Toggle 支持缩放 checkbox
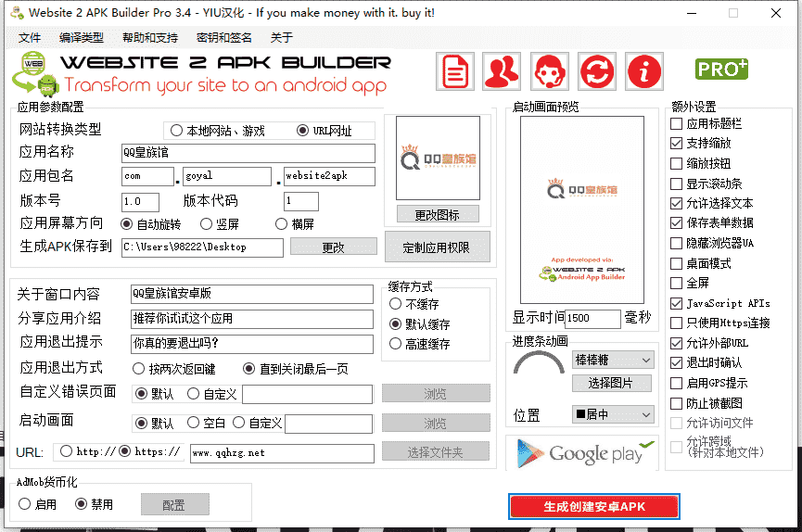 [x=676, y=144]
